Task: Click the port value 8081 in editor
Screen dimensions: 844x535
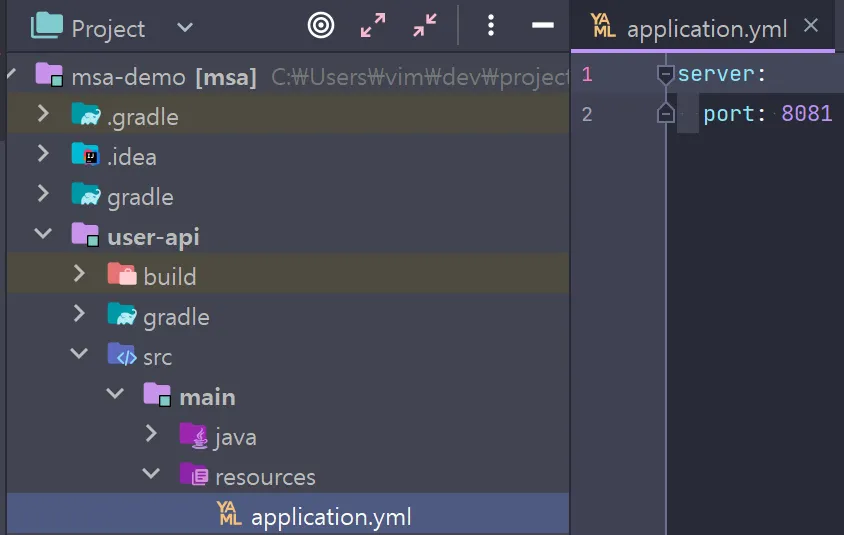Action: (x=806, y=114)
